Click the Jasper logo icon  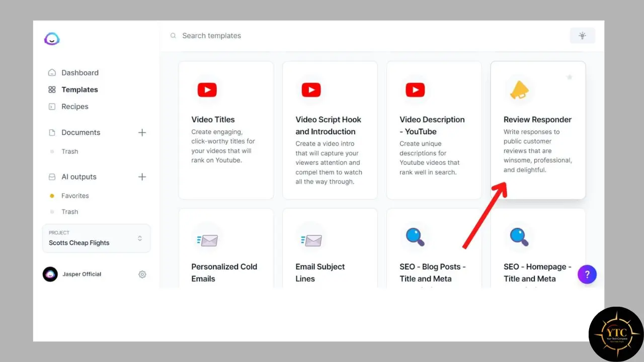pyautogui.click(x=52, y=39)
